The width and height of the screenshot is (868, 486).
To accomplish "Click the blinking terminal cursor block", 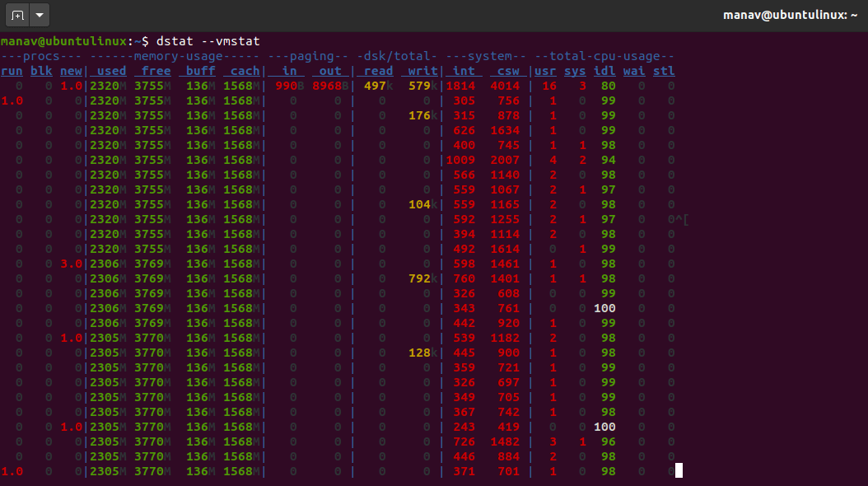I will click(678, 470).
